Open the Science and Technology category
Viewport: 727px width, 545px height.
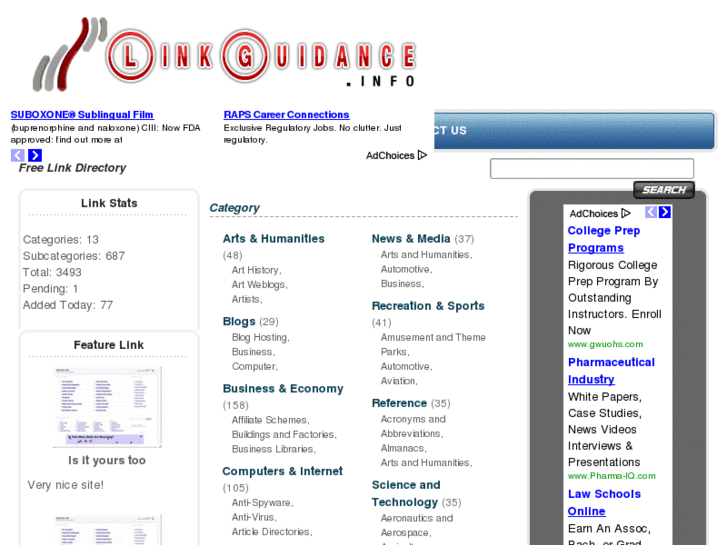[406, 494]
